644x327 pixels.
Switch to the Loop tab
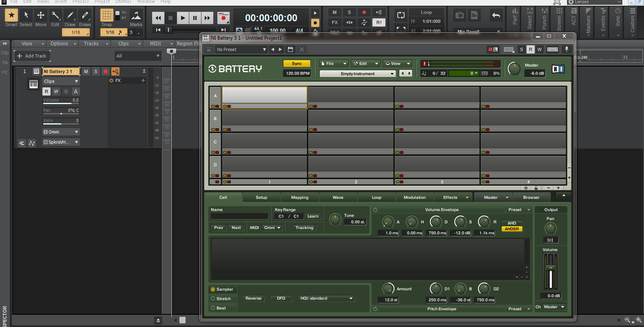[376, 198]
